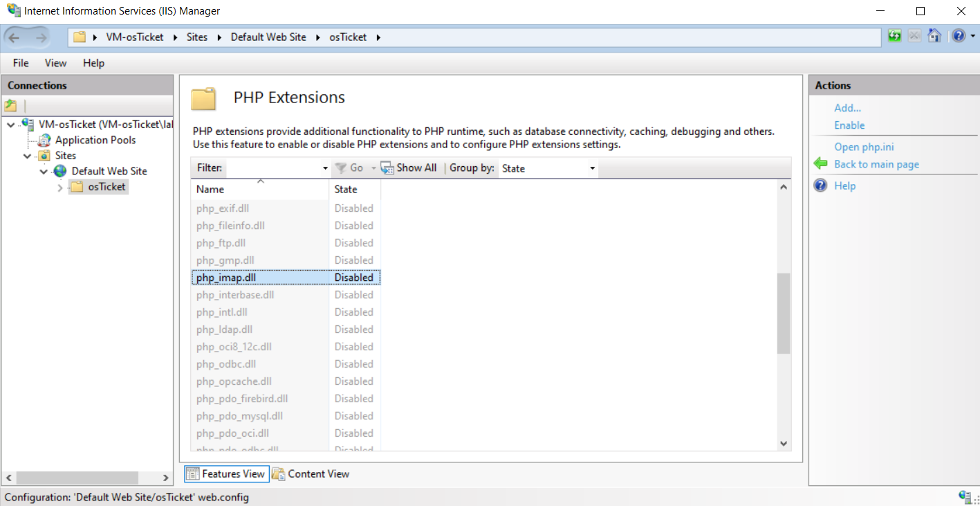
Task: Click the Default Web Site globe icon
Action: (60, 171)
